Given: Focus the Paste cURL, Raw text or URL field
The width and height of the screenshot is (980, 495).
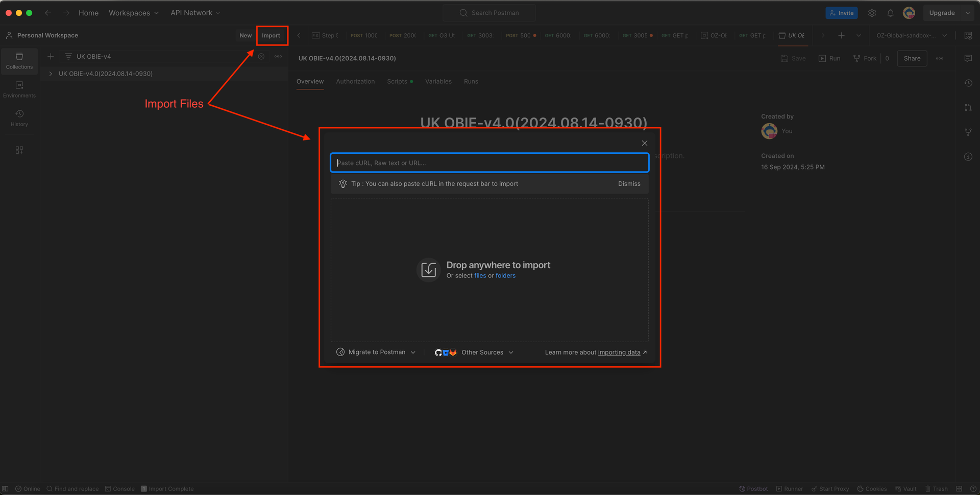Looking at the screenshot, I should [489, 162].
